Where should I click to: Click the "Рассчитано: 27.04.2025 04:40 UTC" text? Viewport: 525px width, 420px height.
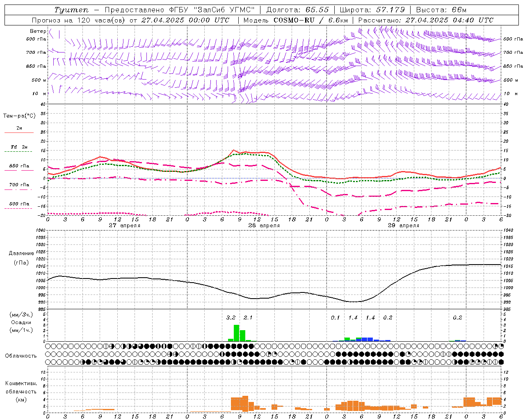coord(426,20)
